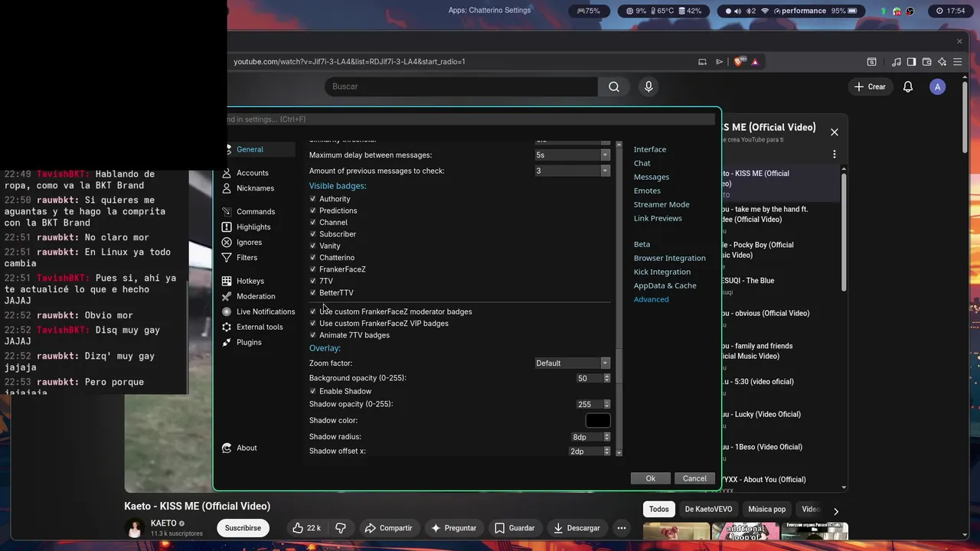The width and height of the screenshot is (980, 551).
Task: Open the browser music note icon
Action: [897, 62]
